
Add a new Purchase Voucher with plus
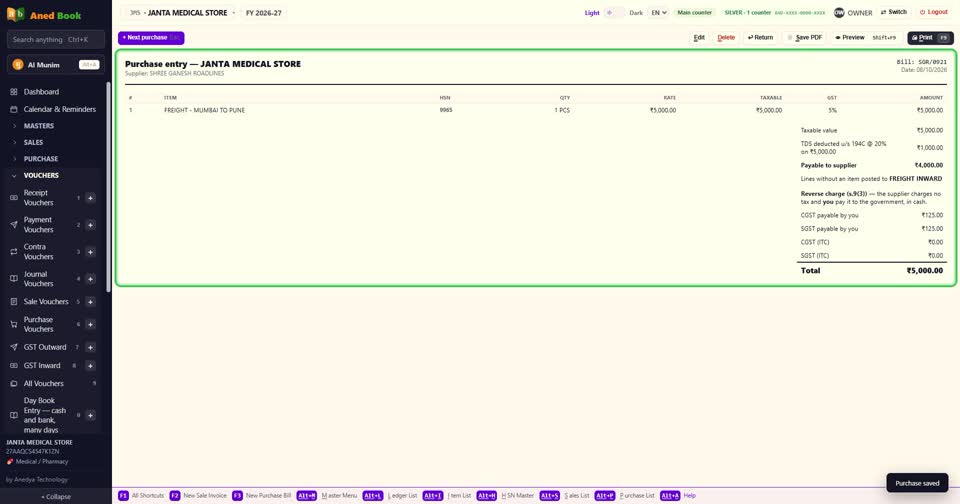[x=90, y=324]
